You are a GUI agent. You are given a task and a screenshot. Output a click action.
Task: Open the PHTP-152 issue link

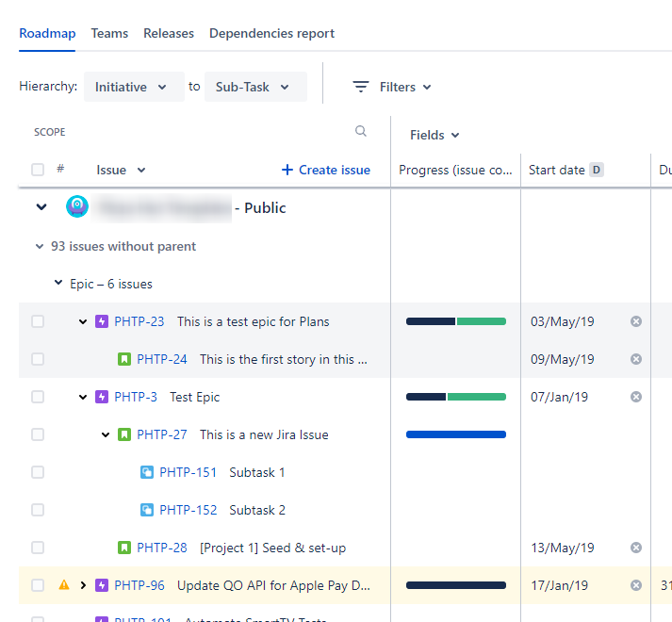[188, 510]
